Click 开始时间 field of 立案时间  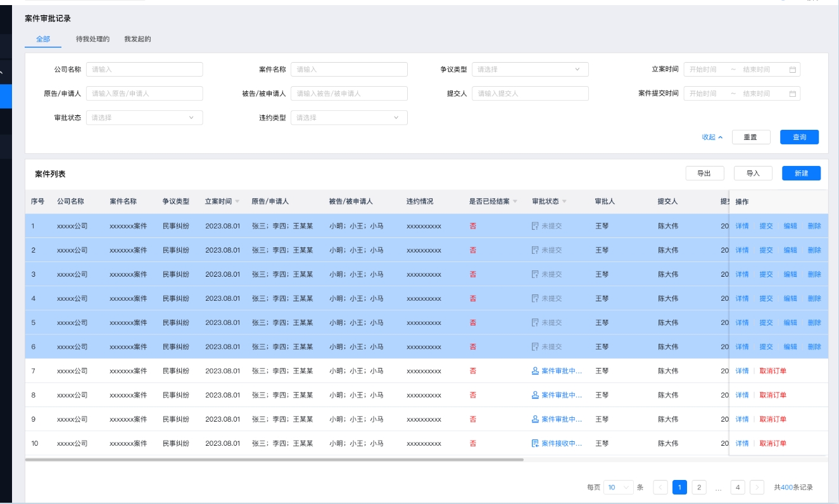click(x=703, y=70)
